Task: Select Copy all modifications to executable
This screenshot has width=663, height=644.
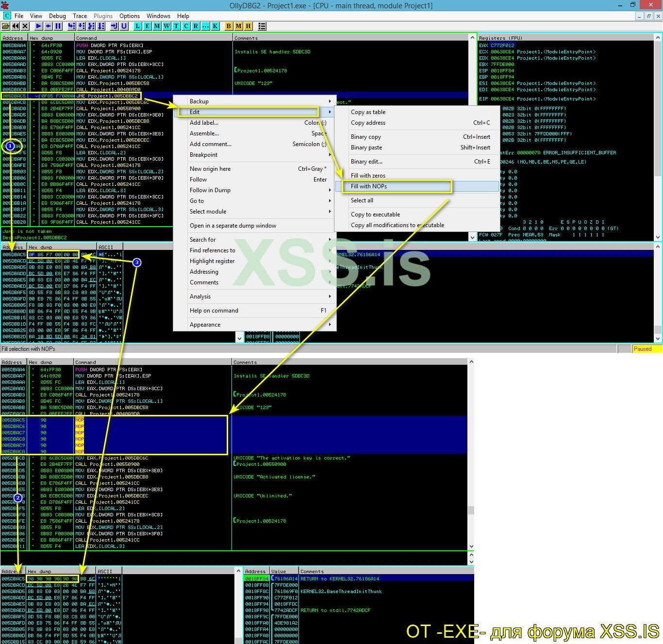Action: 417,225
